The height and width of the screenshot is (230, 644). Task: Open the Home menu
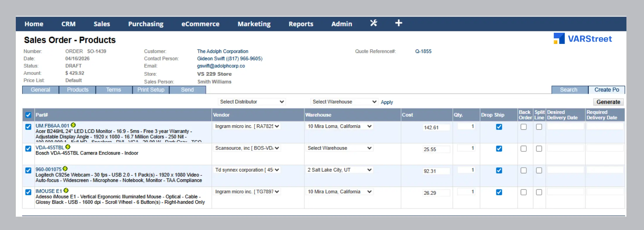[x=34, y=24]
